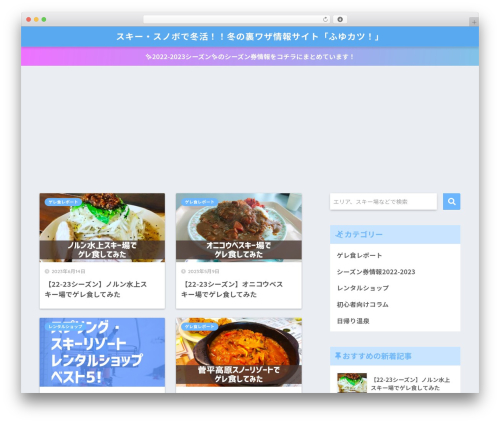Select 初心者向けコラム category
Viewport: 500px width, 423px height.
pos(362,305)
